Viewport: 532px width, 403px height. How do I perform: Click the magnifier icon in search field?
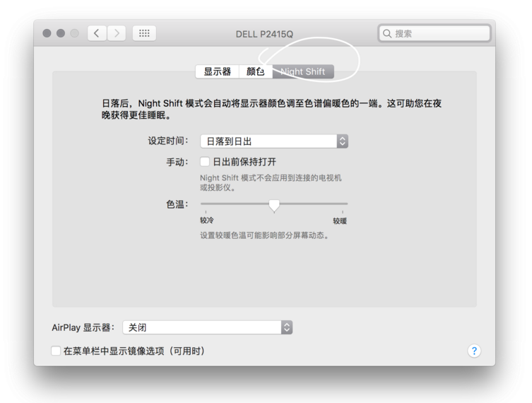tap(386, 33)
